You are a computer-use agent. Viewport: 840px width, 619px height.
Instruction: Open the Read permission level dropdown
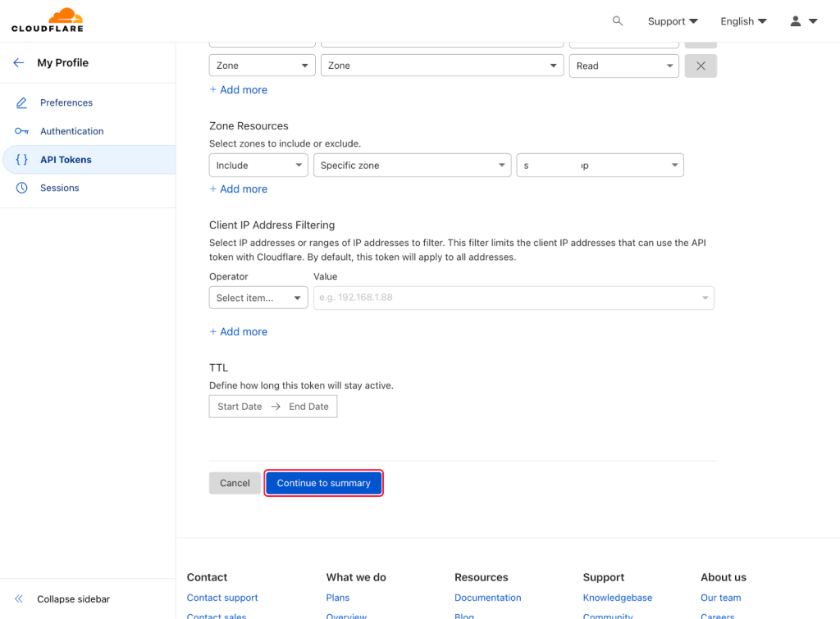point(623,66)
